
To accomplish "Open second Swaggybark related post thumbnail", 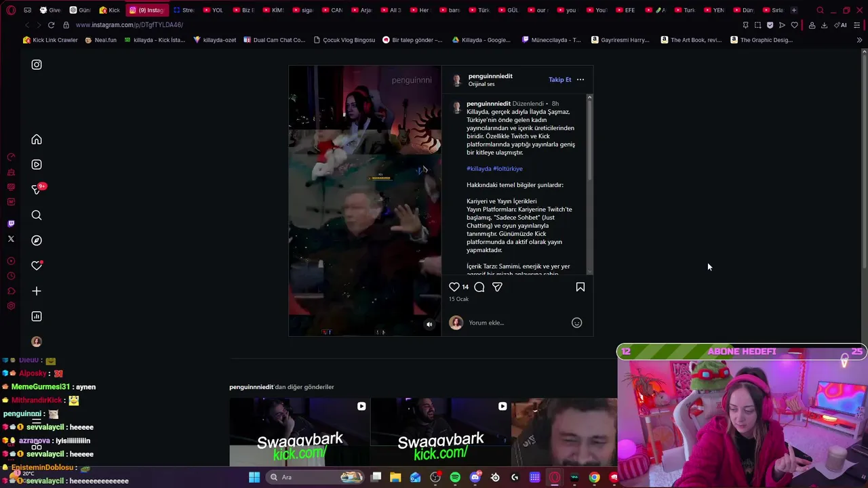I will (x=440, y=432).
